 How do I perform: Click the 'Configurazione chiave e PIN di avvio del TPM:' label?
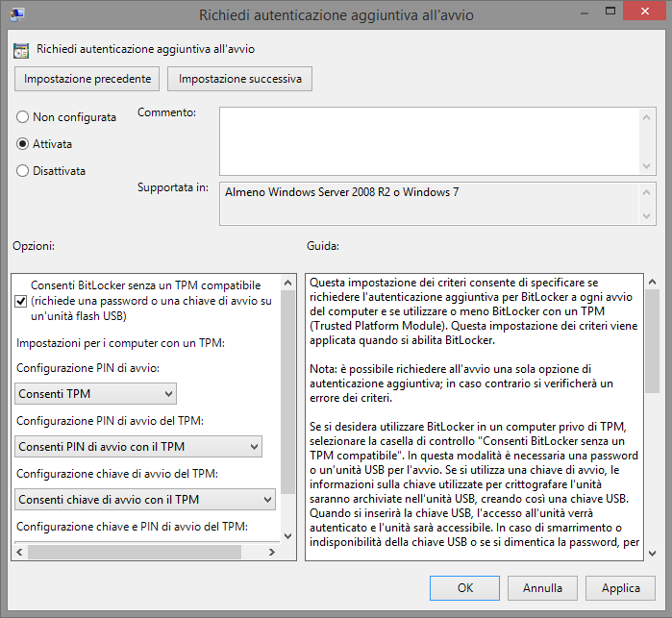click(132, 527)
